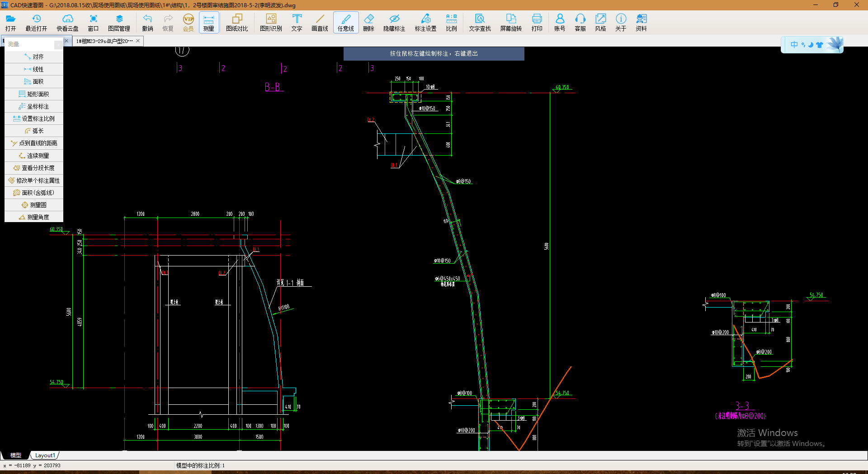Launch 图纸对比 drawing compare
This screenshot has height=474, width=868.
click(237, 23)
